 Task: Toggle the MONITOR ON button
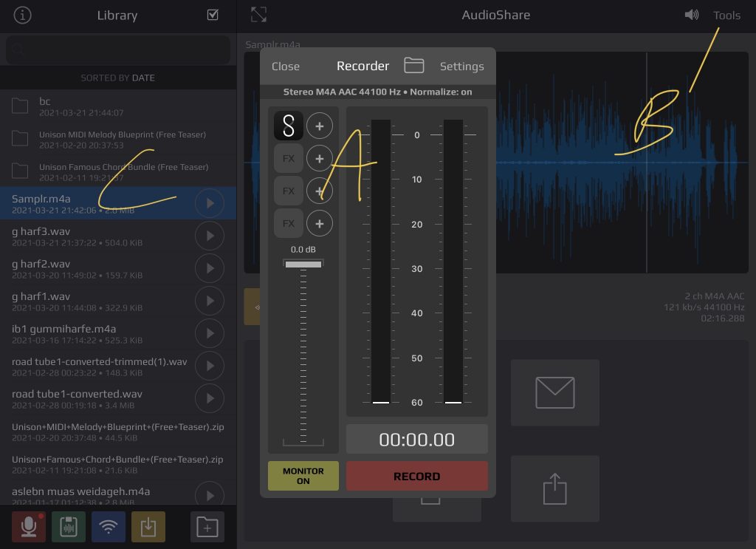click(x=303, y=476)
